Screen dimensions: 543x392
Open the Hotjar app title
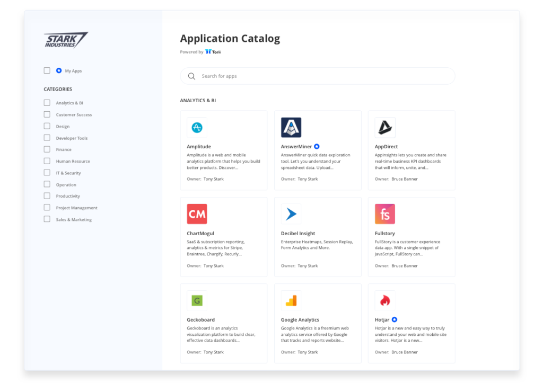pos(382,319)
